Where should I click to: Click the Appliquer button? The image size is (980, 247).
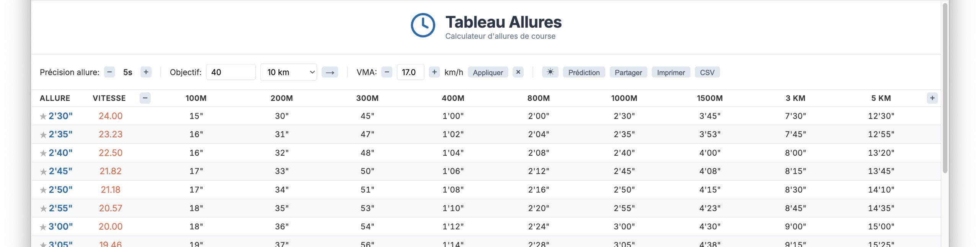[488, 72]
